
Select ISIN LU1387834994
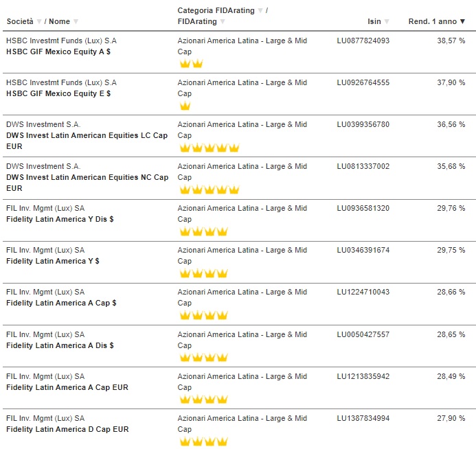pos(363,418)
